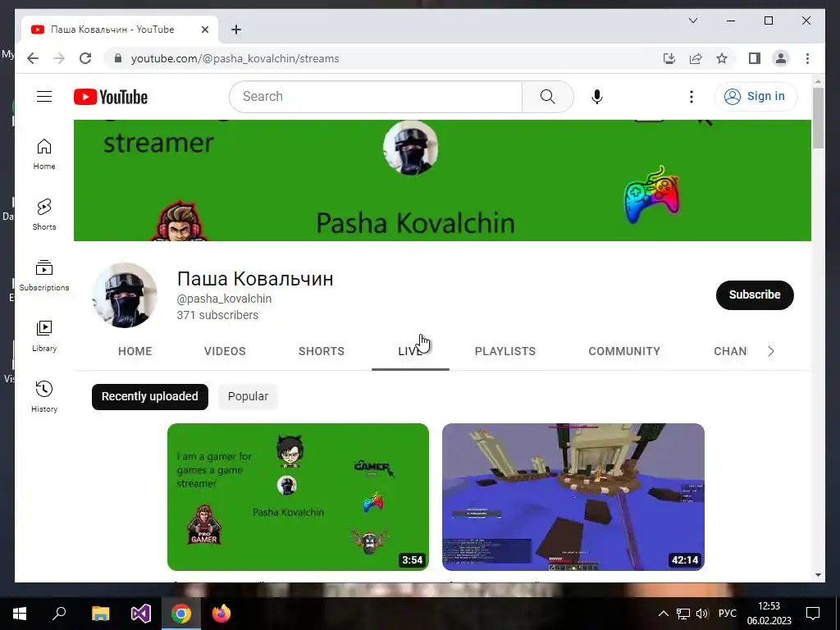Open Library in sidebar

click(x=44, y=336)
